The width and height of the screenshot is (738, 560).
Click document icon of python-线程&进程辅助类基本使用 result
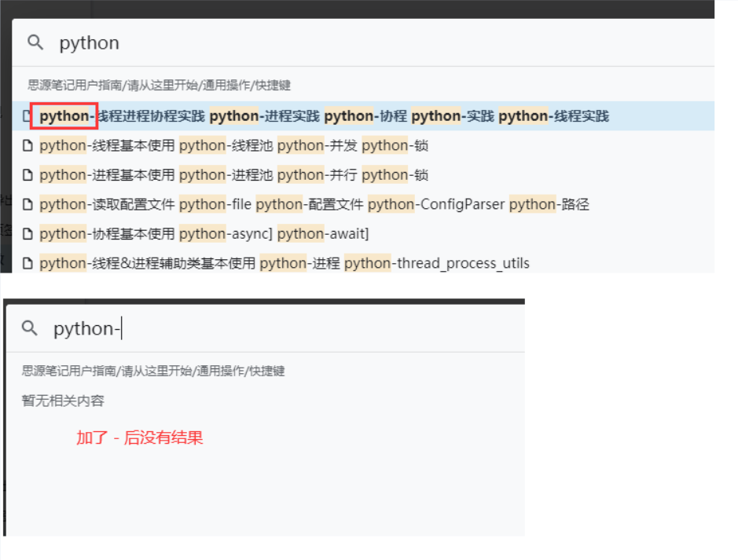point(28,263)
